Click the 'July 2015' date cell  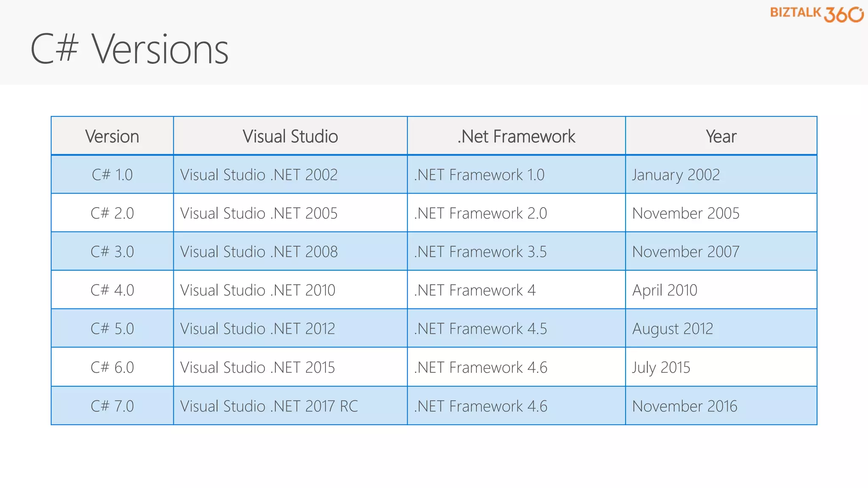point(721,367)
